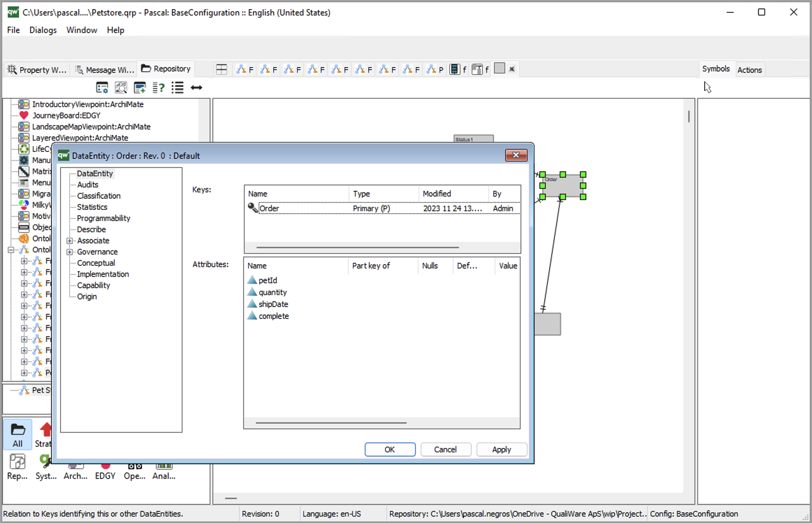Open the repository settings toolbar icon

[x=102, y=88]
